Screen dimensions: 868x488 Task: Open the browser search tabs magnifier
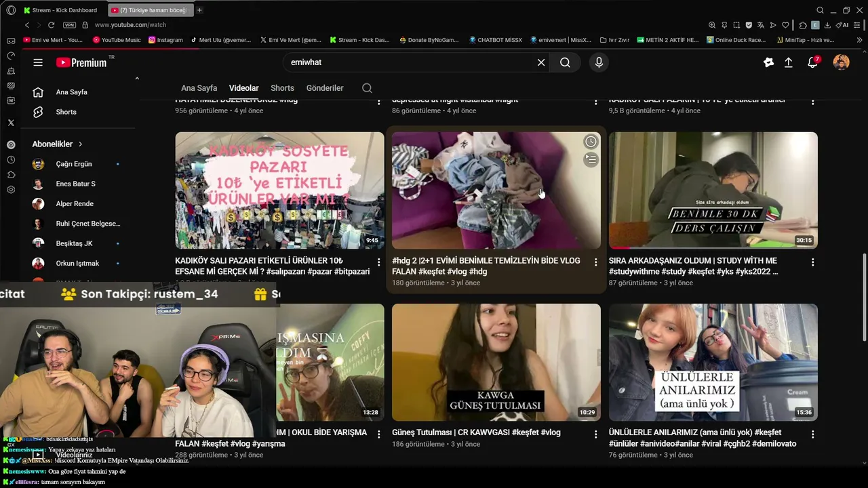click(820, 10)
